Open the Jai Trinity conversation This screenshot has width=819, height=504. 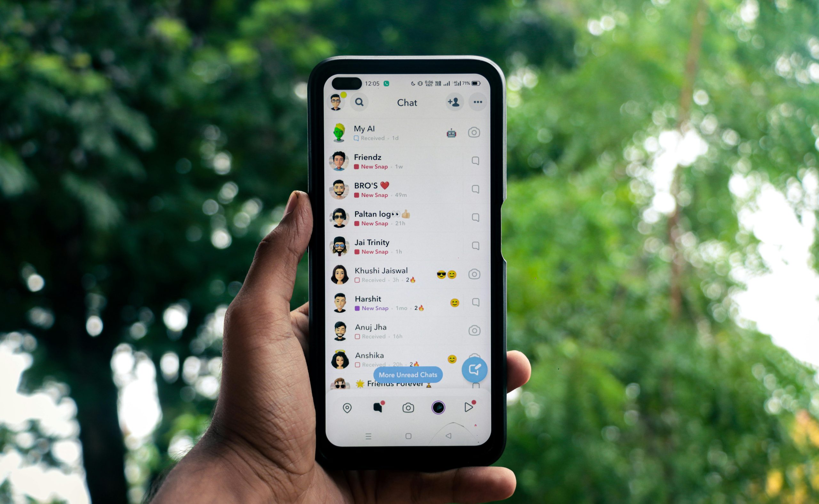pyautogui.click(x=408, y=245)
